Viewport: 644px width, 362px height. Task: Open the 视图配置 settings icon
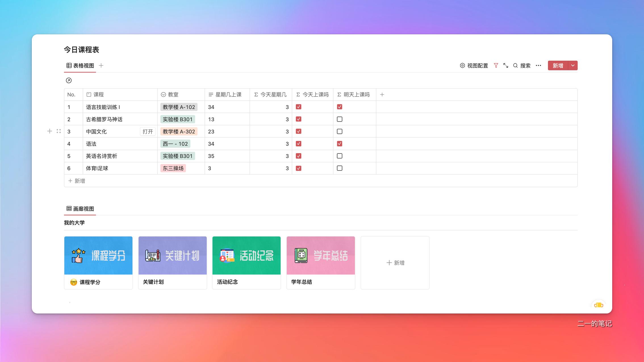click(462, 66)
